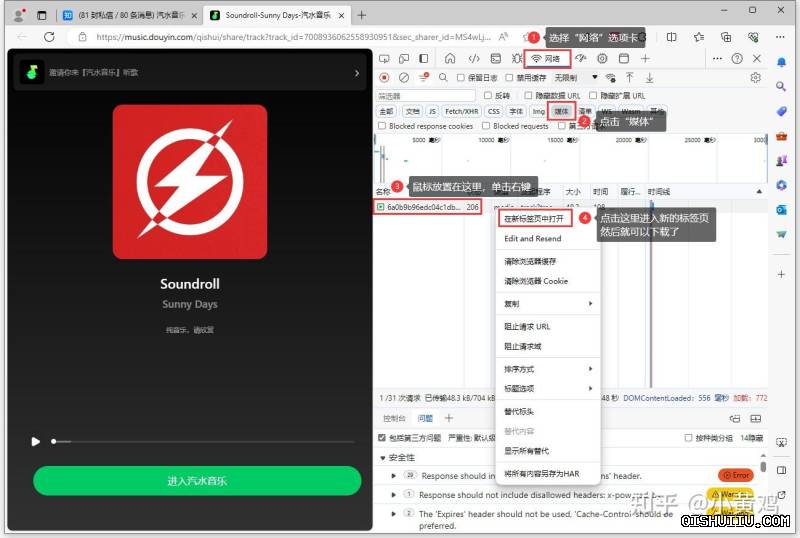
Task: Open the Elements panel code icon
Action: (474, 59)
